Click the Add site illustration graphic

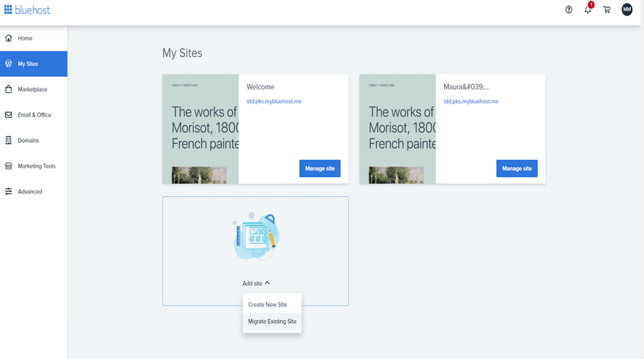(x=256, y=236)
